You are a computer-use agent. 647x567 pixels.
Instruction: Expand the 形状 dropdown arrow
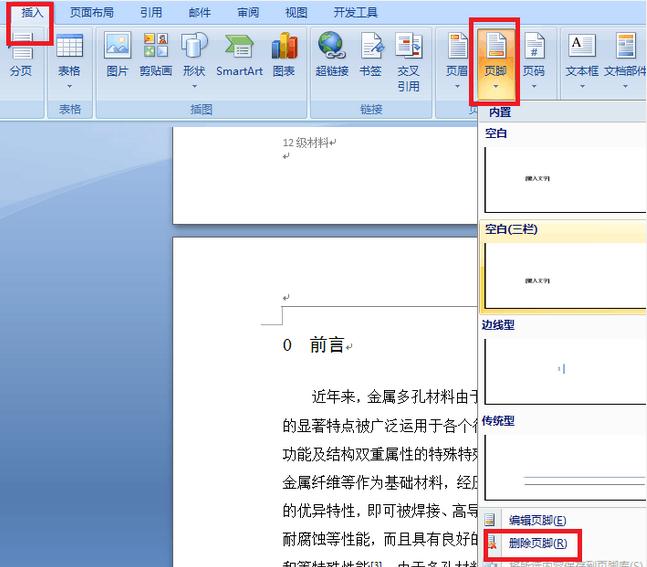[194, 86]
